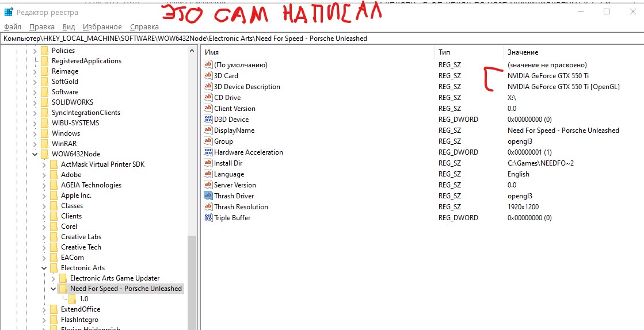Image resolution: width=644 pixels, height=330 pixels.
Task: Collapse Need For Speed - Porsche Unleashed key
Action: point(53,289)
